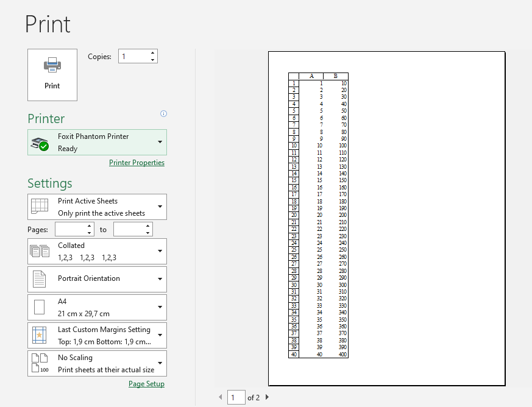Click the Collated pages icon

click(x=39, y=251)
